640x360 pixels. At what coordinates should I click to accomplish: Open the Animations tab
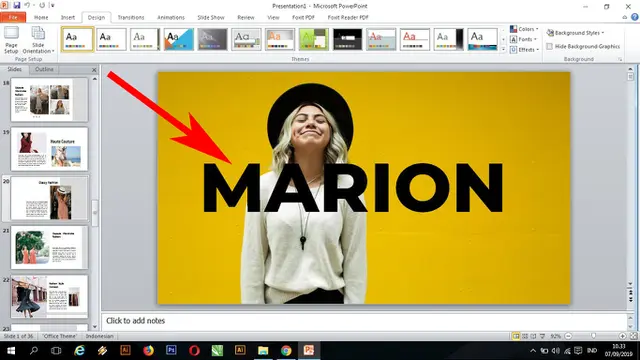click(x=171, y=18)
